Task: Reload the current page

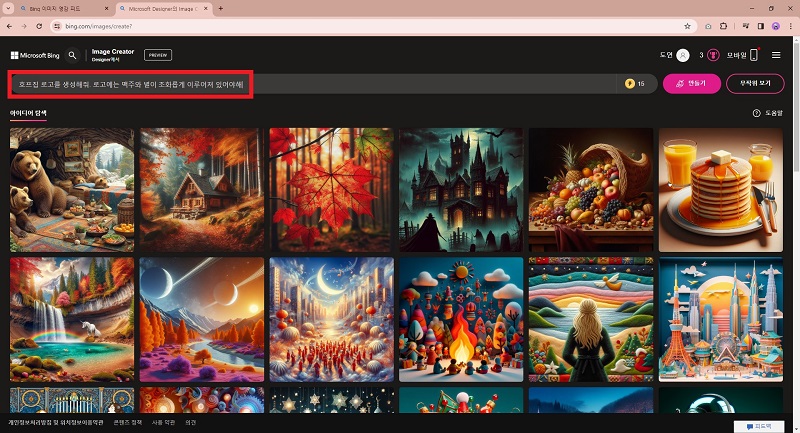Action: [39, 26]
